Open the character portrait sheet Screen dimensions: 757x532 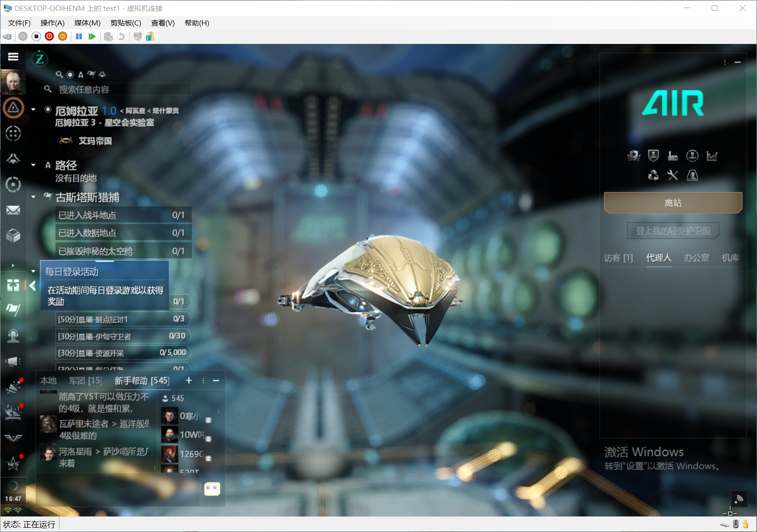pos(13,82)
